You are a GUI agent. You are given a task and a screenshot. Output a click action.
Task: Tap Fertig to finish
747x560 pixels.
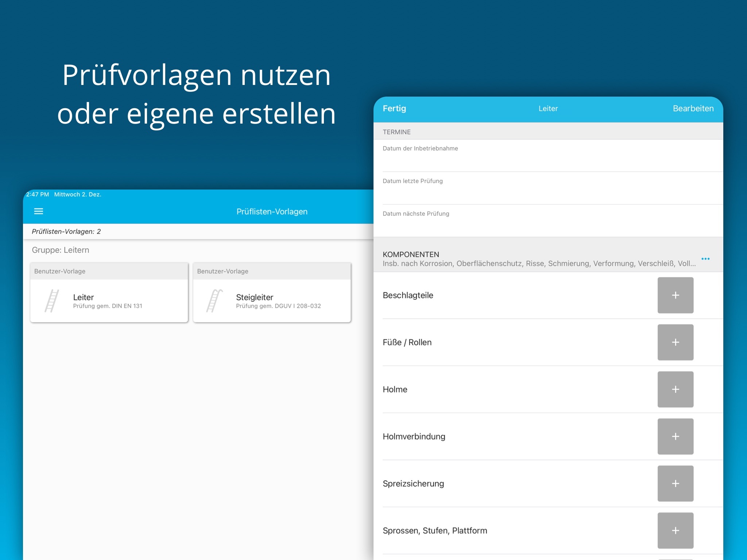point(394,108)
